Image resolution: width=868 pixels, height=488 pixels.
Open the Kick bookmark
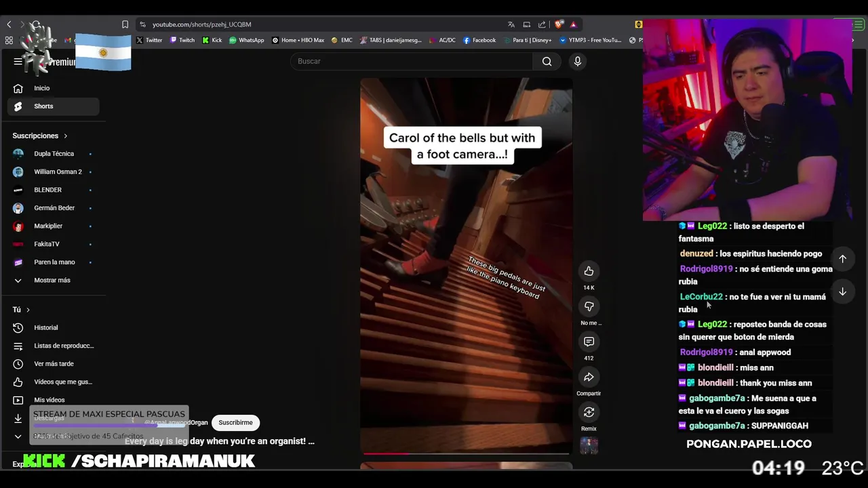coord(212,40)
